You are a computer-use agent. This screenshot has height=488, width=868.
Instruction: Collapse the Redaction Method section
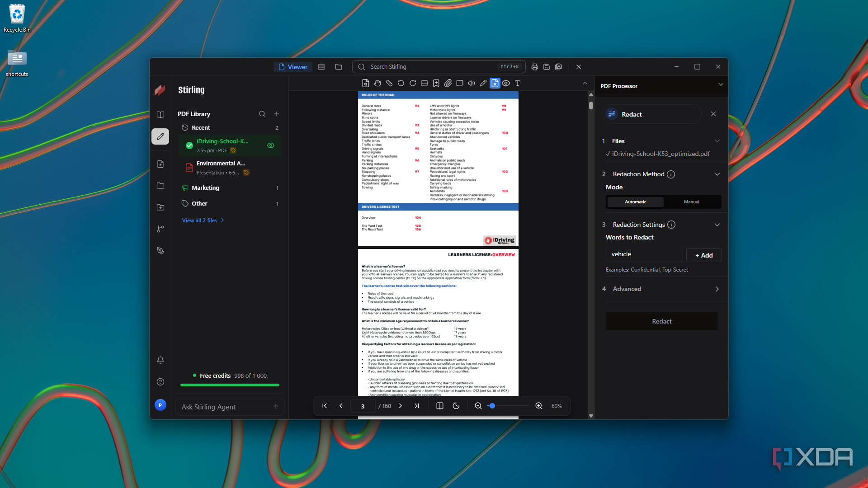coord(717,174)
